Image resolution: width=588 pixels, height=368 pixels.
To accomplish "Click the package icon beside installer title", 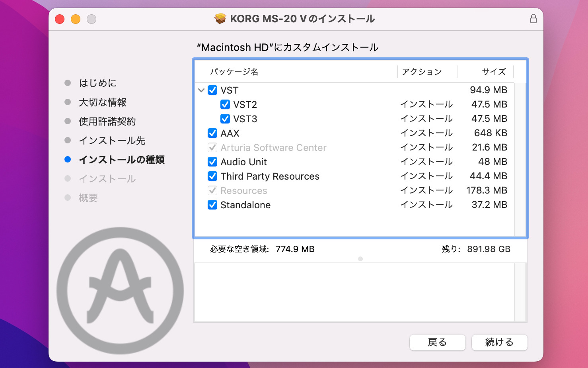I will (x=220, y=19).
